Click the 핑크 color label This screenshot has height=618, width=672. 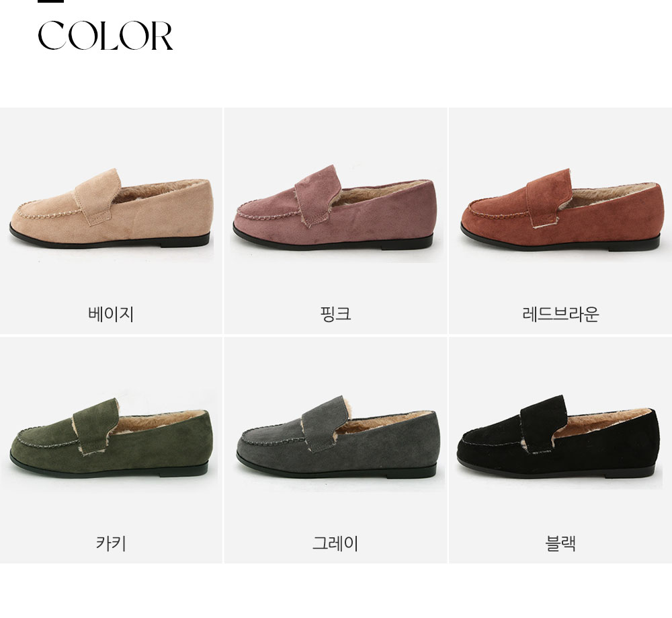tap(335, 314)
